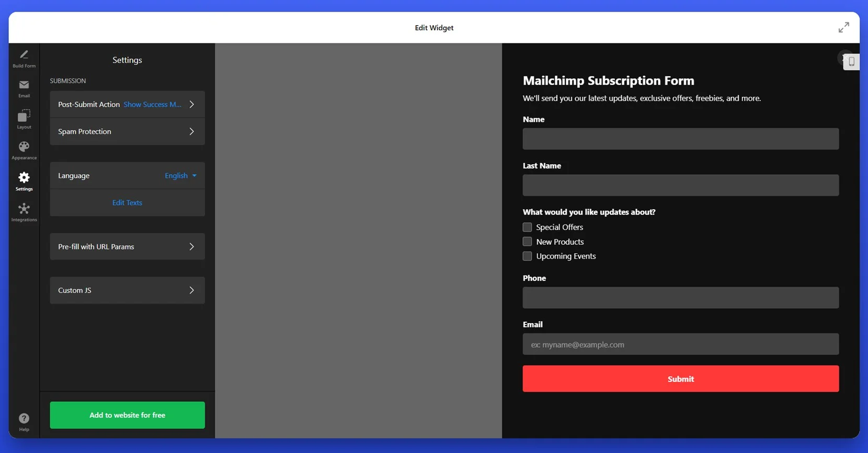Switch to mobile preview icon
The image size is (868, 453).
pos(851,62)
